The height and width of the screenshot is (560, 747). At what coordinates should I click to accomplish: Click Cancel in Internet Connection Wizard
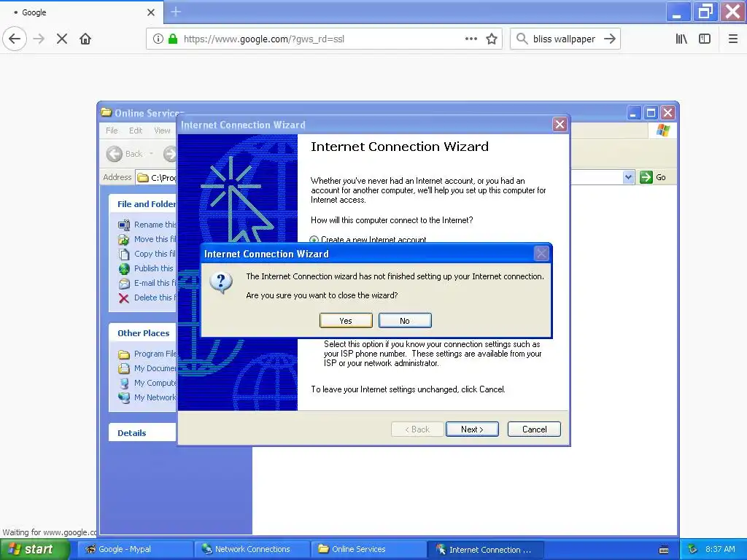(534, 429)
